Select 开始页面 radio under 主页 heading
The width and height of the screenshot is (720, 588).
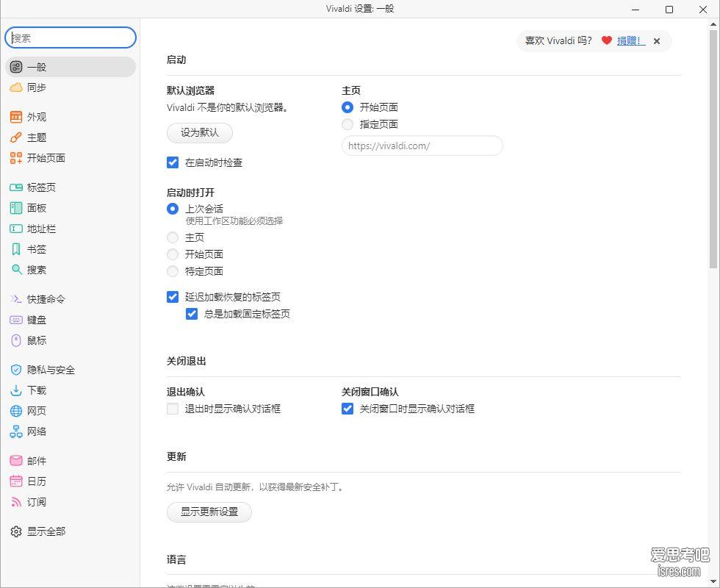pos(348,107)
